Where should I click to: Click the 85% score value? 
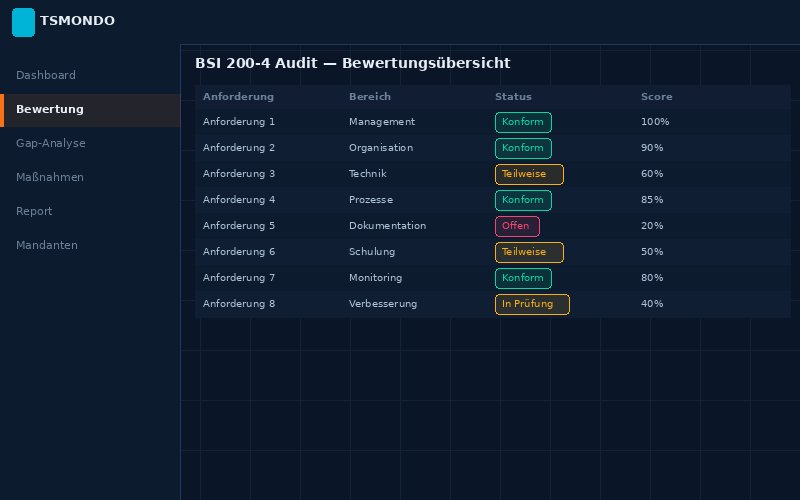[x=652, y=200]
